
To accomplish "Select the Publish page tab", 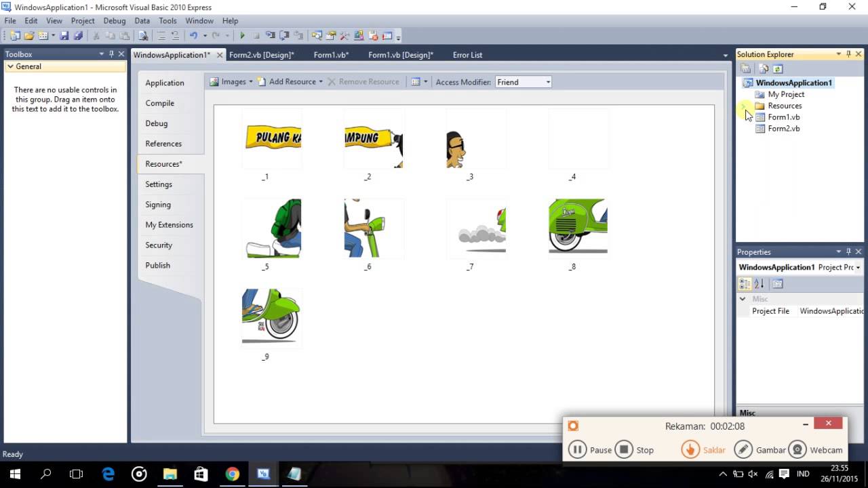I will 158,266.
